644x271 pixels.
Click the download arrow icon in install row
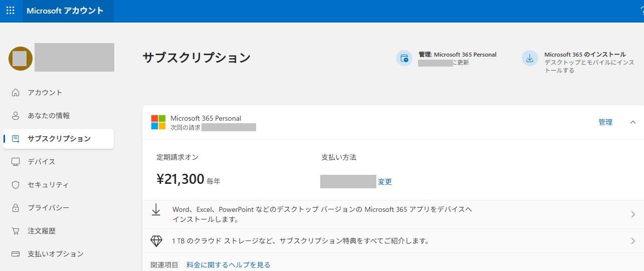(156, 209)
